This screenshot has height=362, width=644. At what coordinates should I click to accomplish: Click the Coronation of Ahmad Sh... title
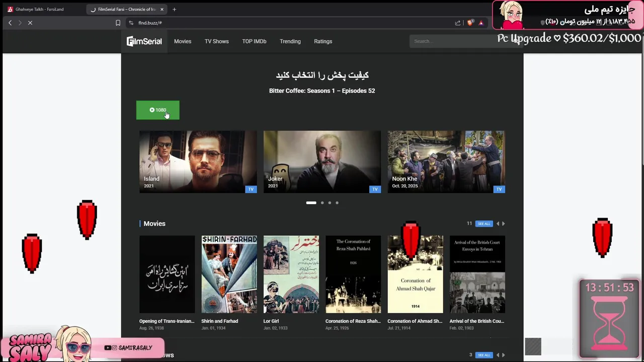click(x=415, y=321)
